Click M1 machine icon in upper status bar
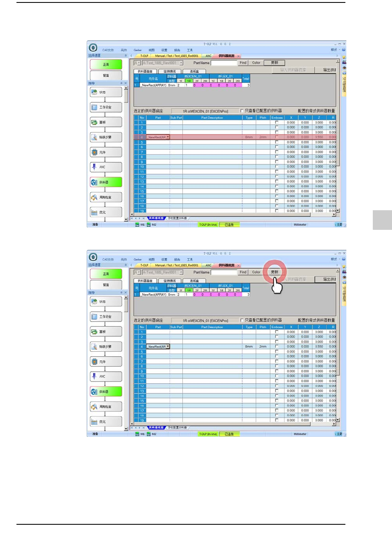 point(137,225)
